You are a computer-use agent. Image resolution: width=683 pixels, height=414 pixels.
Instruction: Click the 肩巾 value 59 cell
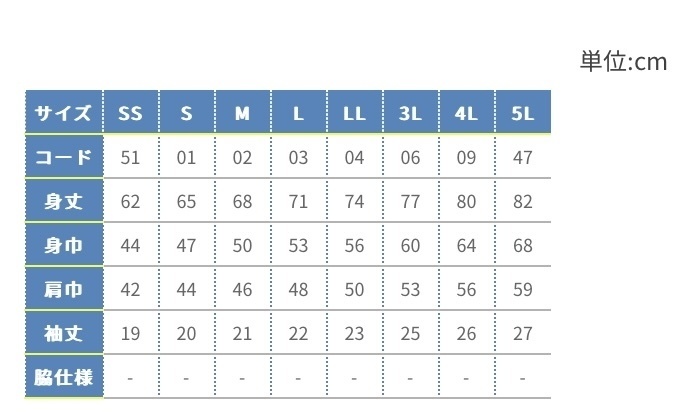[522, 289]
